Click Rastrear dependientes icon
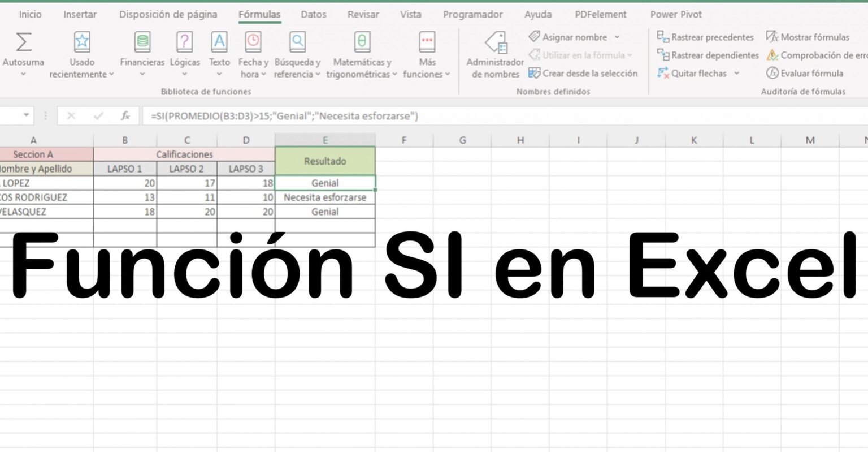This screenshot has height=452, width=868. pos(663,55)
